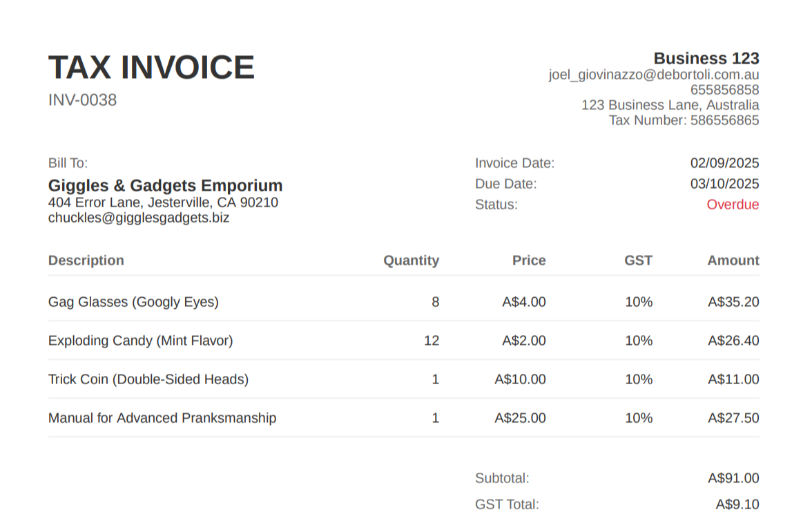Click the A$91.00 subtotal value
Image resolution: width=812 pixels, height=521 pixels.
(733, 478)
